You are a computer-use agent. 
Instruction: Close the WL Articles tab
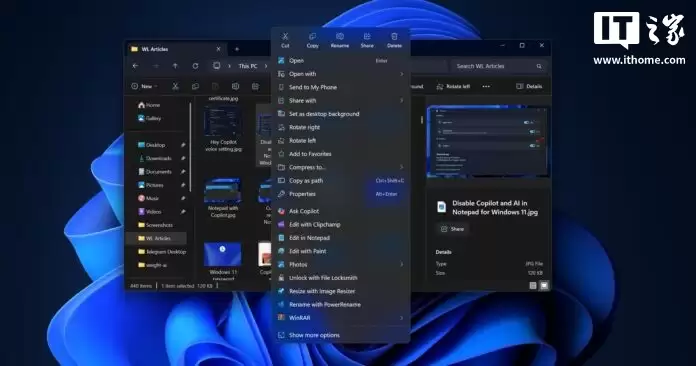coord(218,49)
